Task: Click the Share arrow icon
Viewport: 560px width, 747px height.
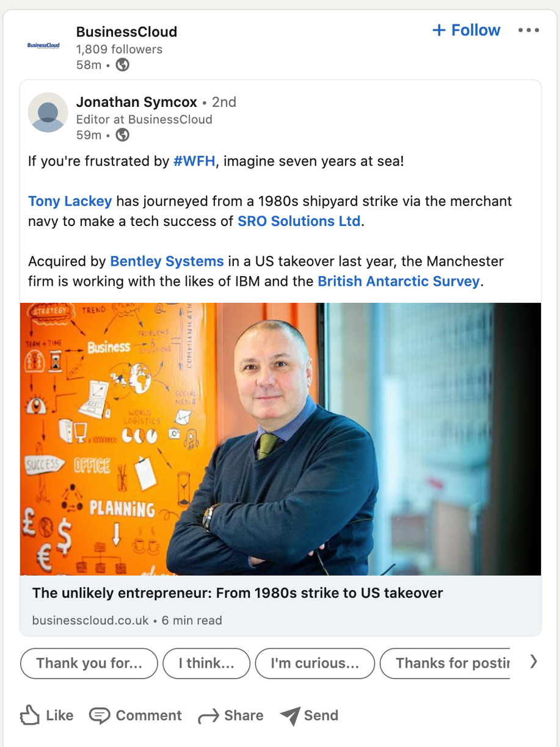Action: (x=208, y=716)
